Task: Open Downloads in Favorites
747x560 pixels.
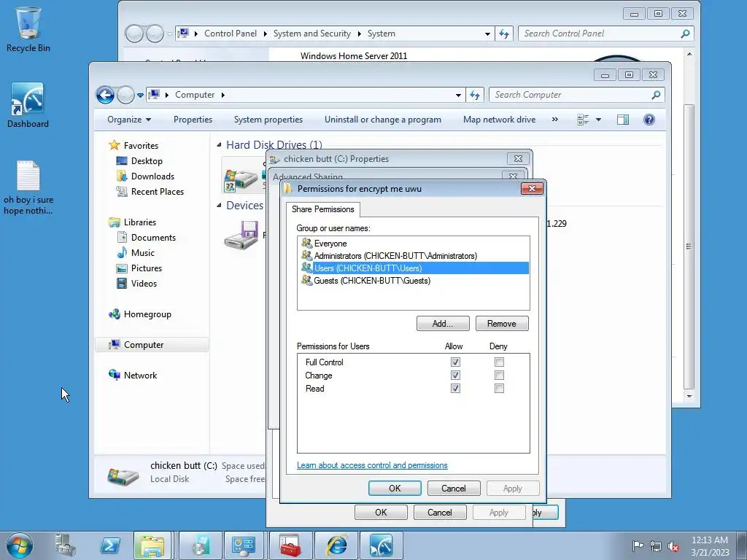Action: (152, 176)
